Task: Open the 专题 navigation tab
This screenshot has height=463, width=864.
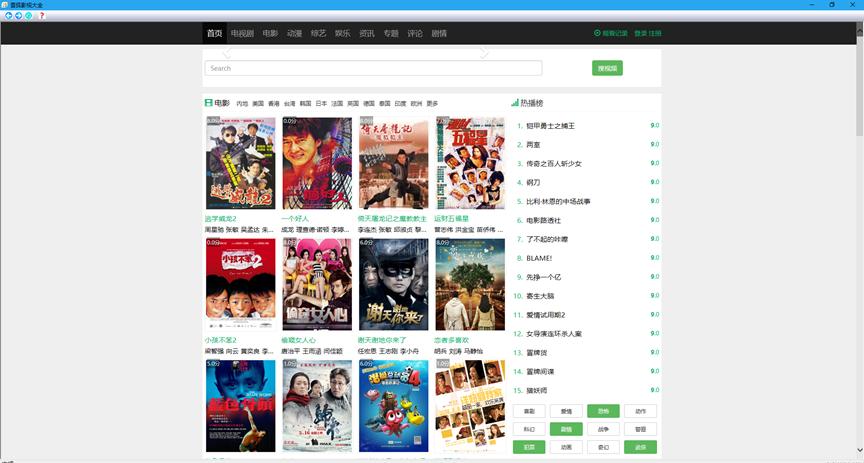Action: point(391,33)
